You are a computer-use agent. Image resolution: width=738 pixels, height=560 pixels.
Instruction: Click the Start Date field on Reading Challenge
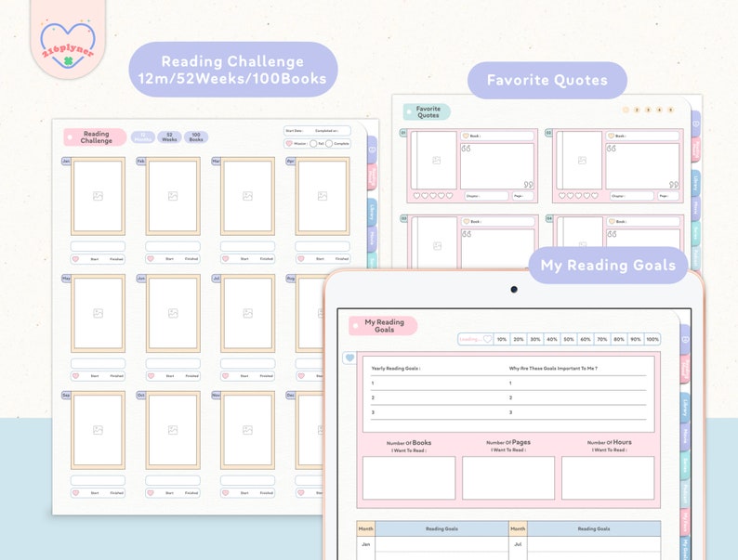tap(317, 131)
